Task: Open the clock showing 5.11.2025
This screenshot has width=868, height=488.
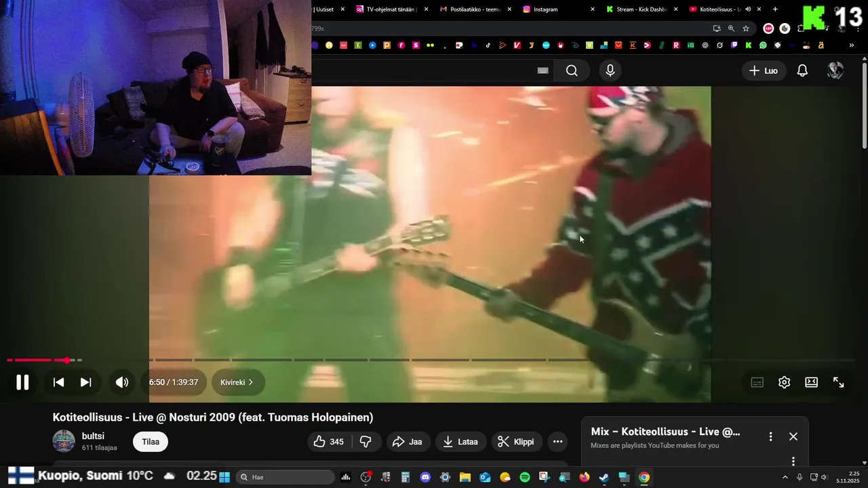Action: point(848,477)
